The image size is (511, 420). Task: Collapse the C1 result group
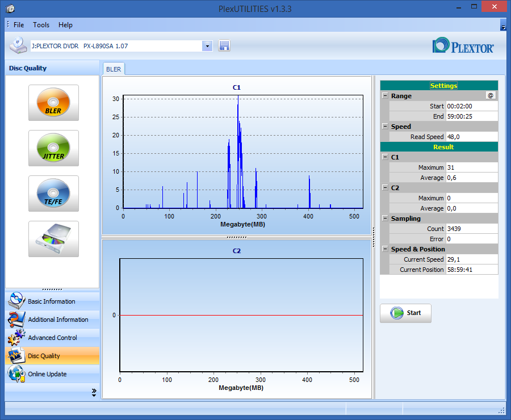[385, 157]
